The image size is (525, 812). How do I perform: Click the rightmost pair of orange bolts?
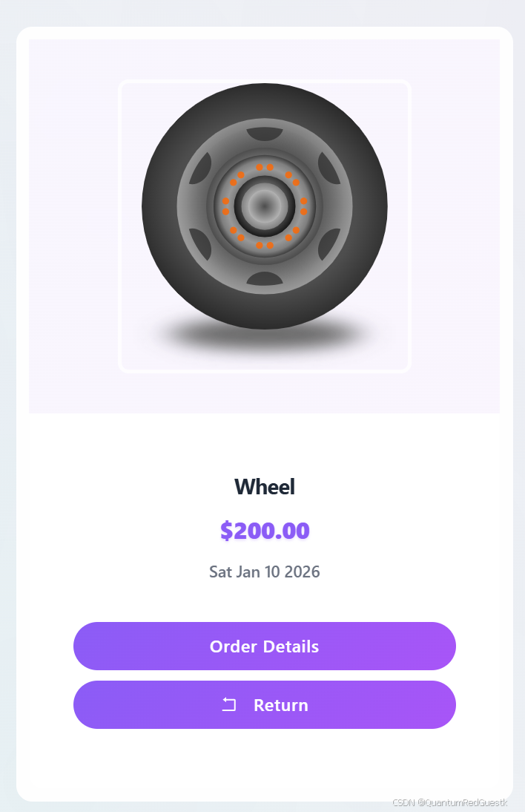(303, 206)
